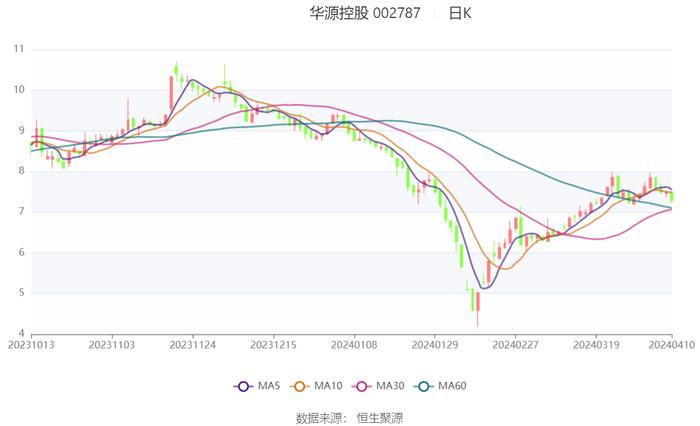Select the 20231124 date axis label
This screenshot has height=426, width=700.
pos(193,345)
